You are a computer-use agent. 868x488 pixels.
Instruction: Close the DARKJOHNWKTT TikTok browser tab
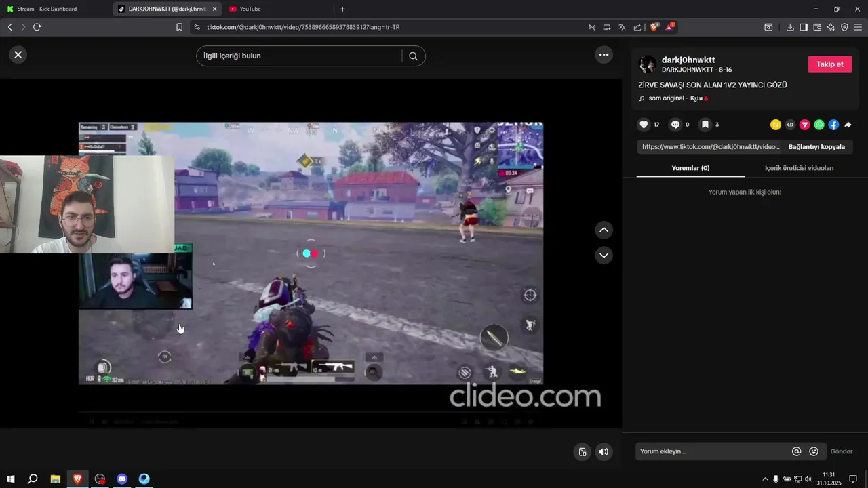click(x=215, y=9)
